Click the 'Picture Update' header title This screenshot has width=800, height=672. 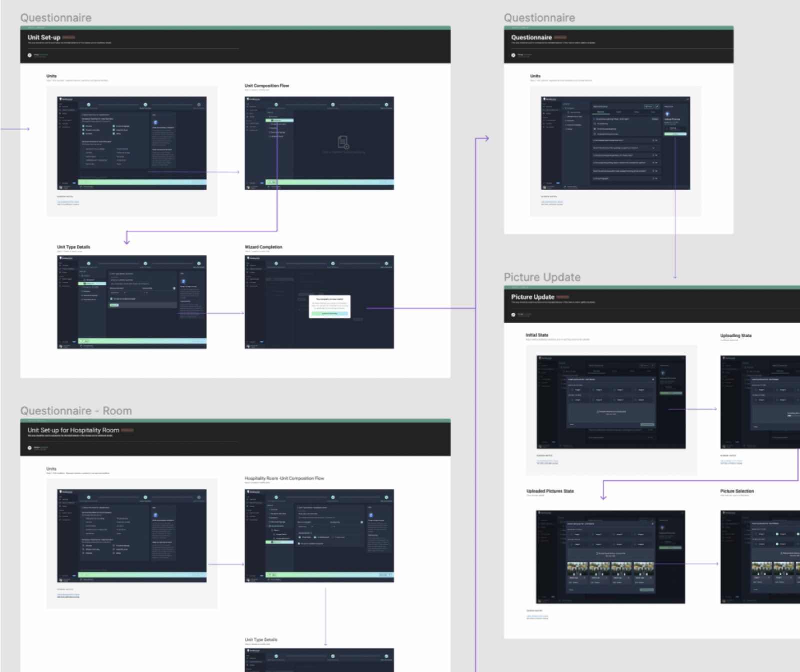(x=532, y=297)
